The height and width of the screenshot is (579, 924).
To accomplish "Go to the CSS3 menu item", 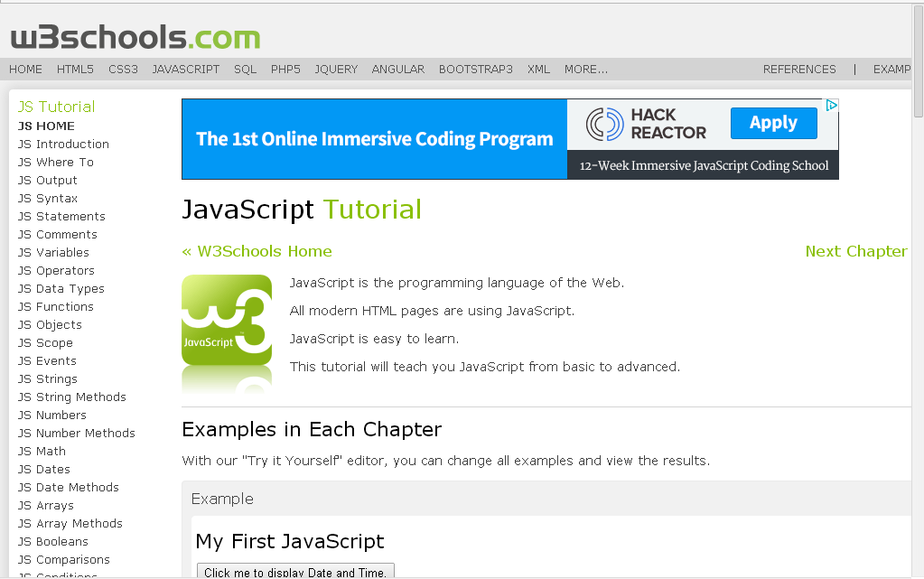I will (x=123, y=69).
